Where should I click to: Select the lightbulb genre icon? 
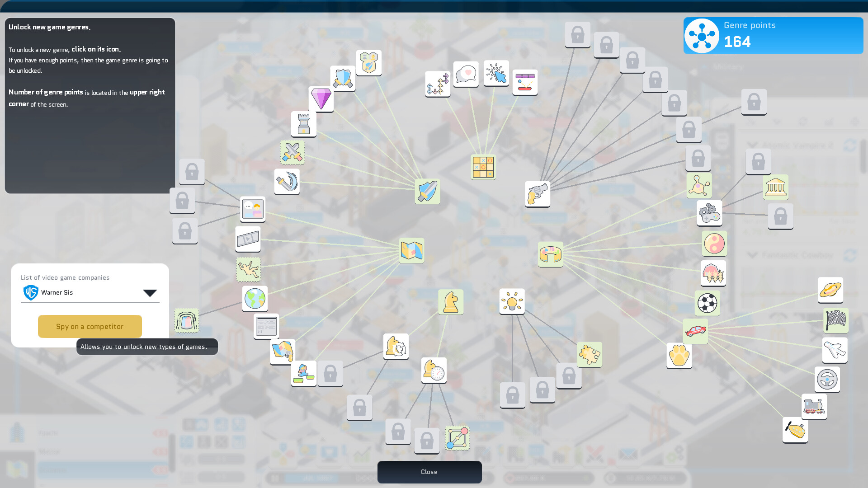click(511, 301)
